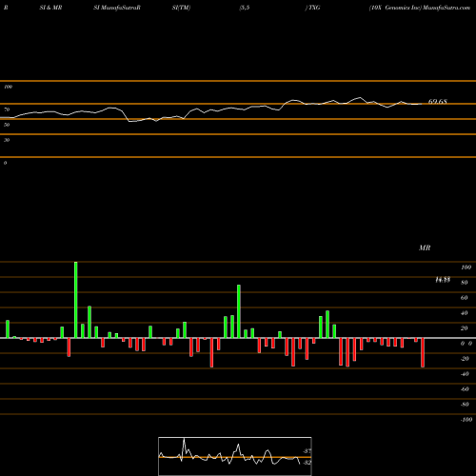This screenshot has width=476, height=476.
Task: Click the MR scale label -40
Action: (x=465, y=374)
